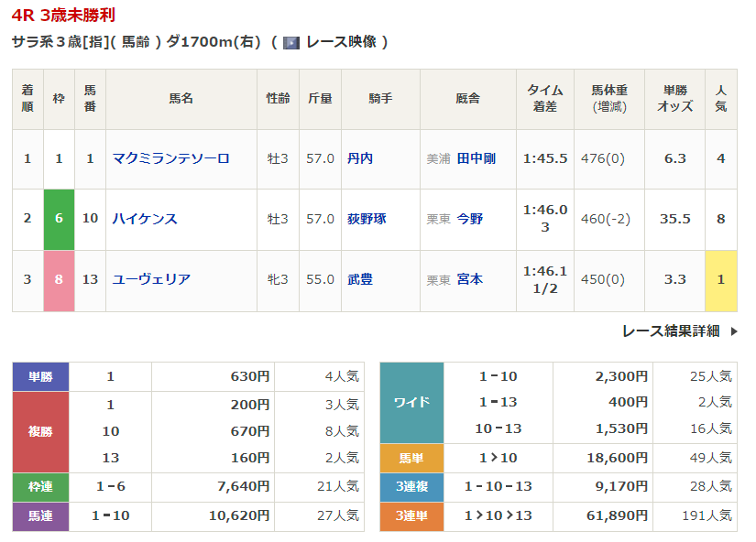Click the pink frame 8 cell

pyautogui.click(x=59, y=279)
